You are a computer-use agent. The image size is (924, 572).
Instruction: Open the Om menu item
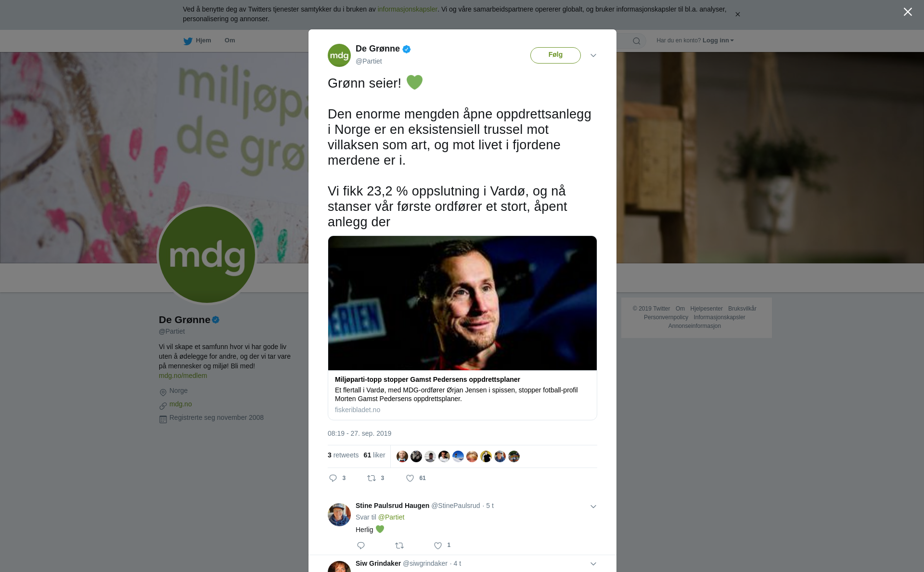pyautogui.click(x=230, y=40)
